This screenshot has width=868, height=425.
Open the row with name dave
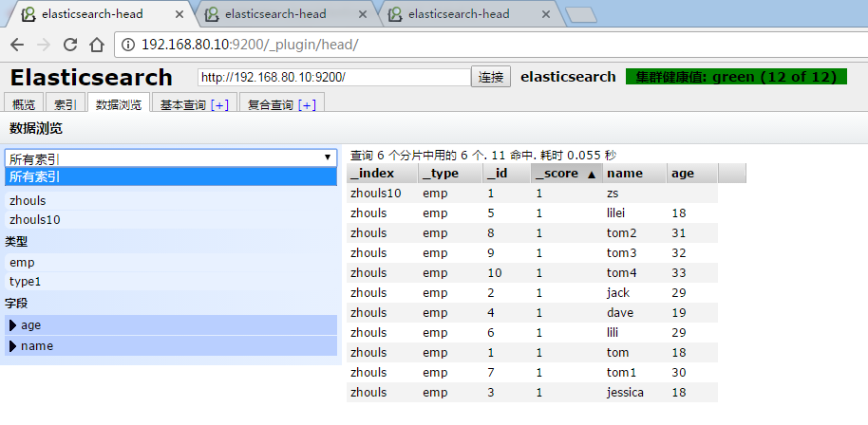pos(533,313)
